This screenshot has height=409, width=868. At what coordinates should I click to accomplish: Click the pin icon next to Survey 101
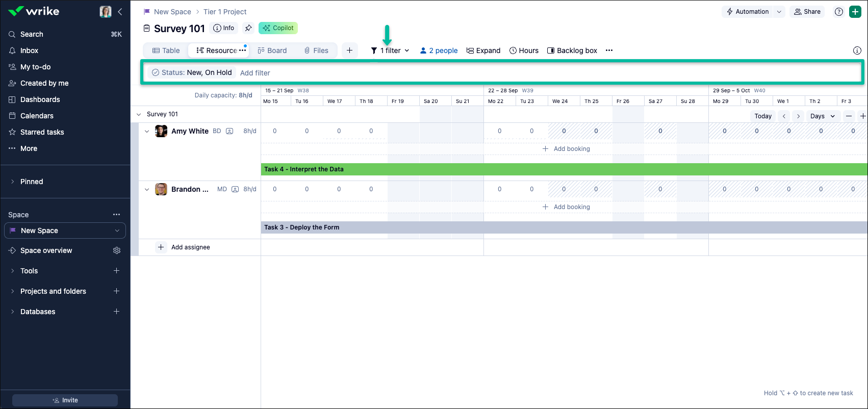tap(248, 28)
